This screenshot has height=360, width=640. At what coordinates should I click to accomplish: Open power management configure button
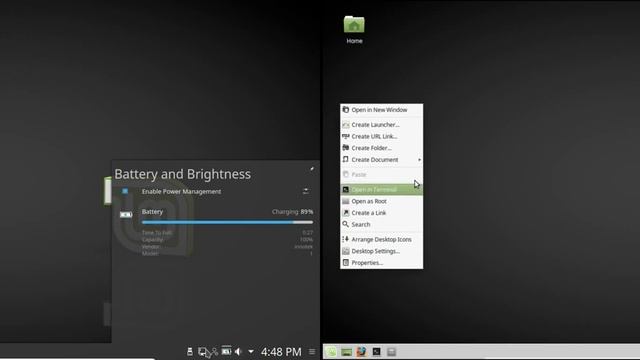(x=306, y=191)
